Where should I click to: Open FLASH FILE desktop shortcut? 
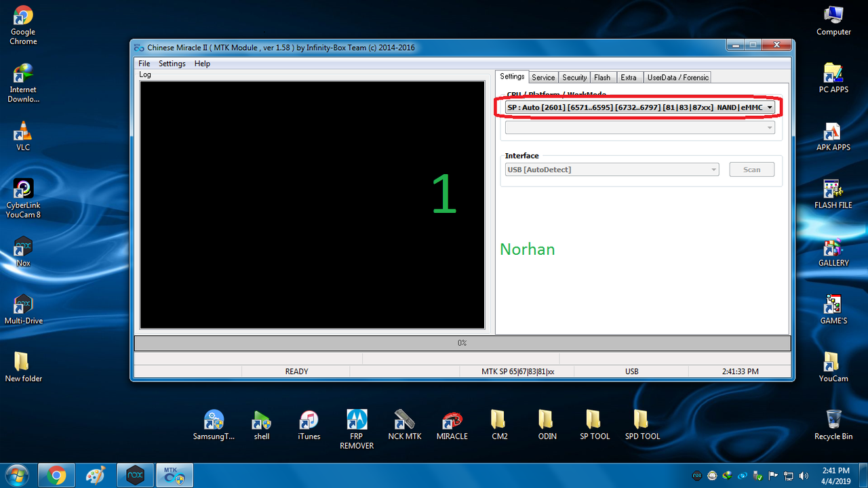[833, 193]
